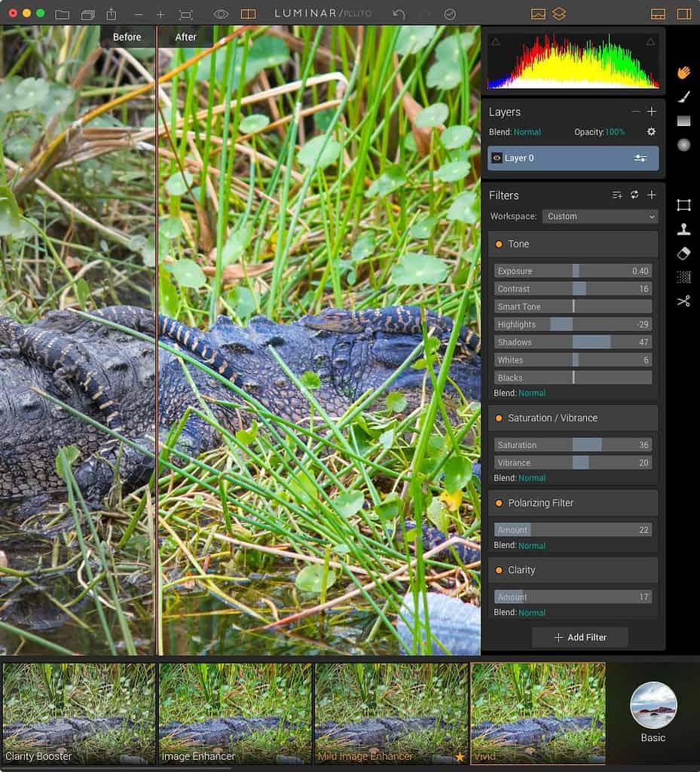Open the Workspace Custom dropdown

(600, 216)
